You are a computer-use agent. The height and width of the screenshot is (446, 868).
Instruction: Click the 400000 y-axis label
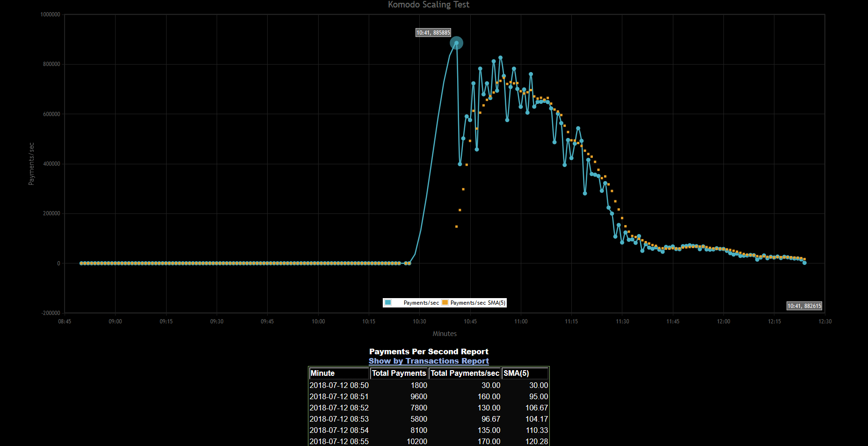(51, 164)
